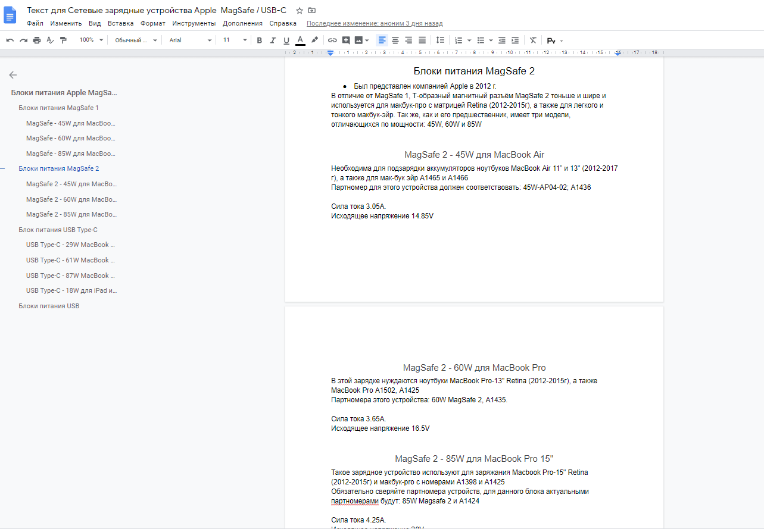Viewport: 764px width, 532px height.
Task: Open image insert options arrow
Action: pyautogui.click(x=367, y=40)
